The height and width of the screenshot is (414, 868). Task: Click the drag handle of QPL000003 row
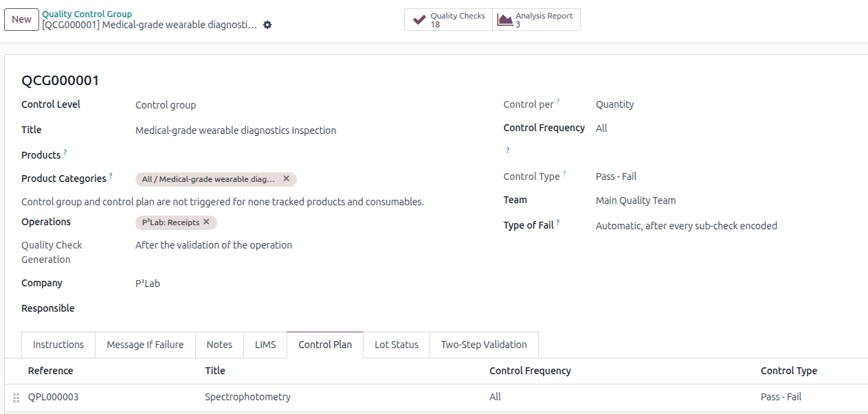point(16,398)
